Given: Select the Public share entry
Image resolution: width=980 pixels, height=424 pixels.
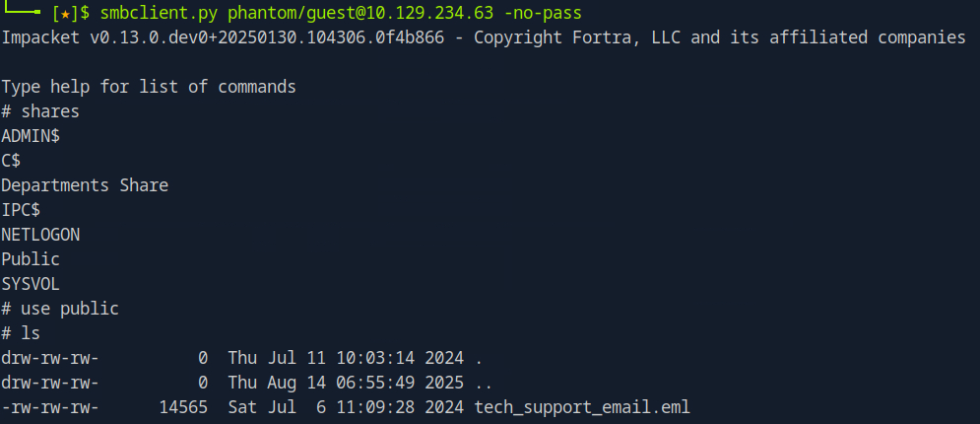Looking at the screenshot, I should tap(31, 259).
